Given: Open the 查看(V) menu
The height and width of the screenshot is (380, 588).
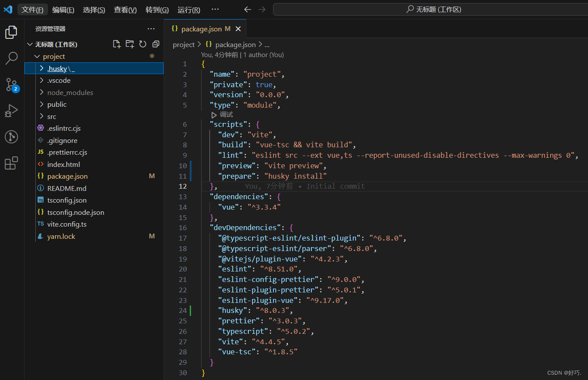Looking at the screenshot, I should (125, 10).
